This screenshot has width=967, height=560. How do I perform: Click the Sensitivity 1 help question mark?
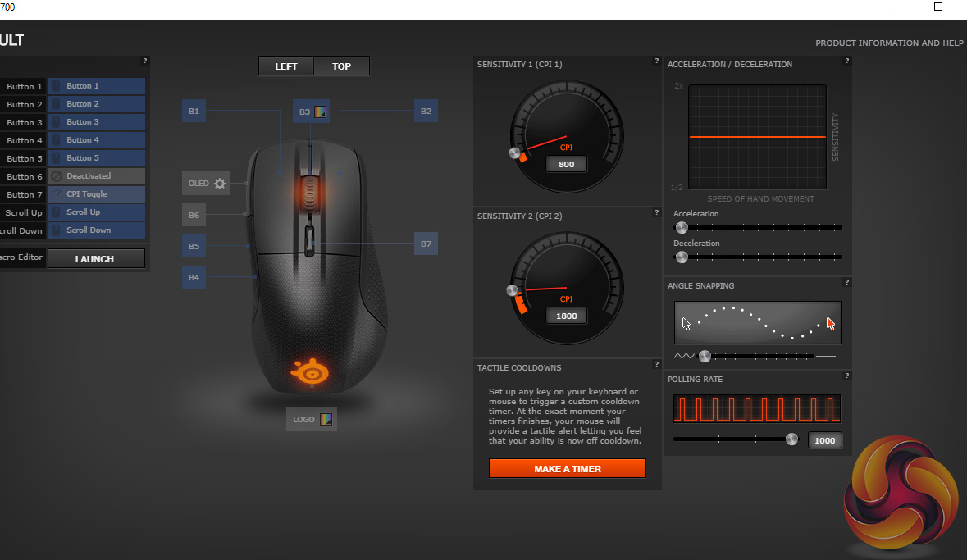656,61
